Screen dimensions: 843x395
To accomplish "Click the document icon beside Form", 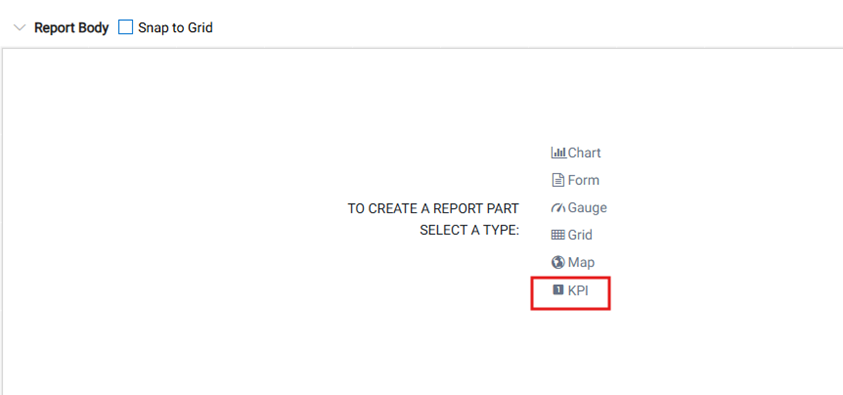I will (558, 180).
